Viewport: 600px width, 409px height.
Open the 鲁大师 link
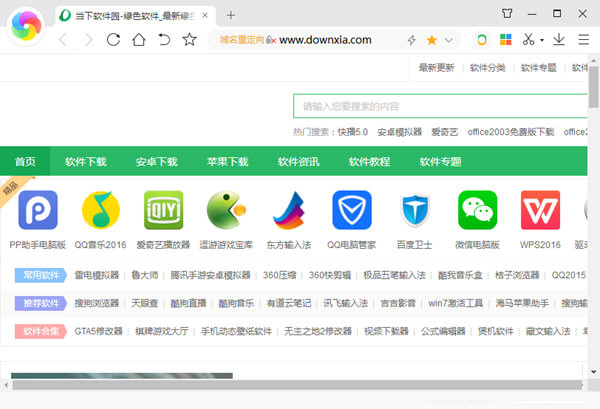[x=145, y=275]
